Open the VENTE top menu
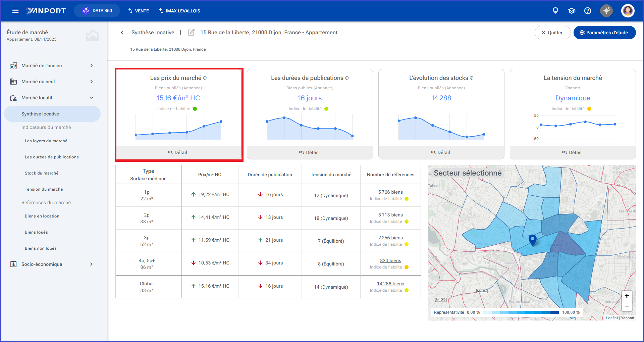Screen dimensions: 644x342 (x=139, y=11)
